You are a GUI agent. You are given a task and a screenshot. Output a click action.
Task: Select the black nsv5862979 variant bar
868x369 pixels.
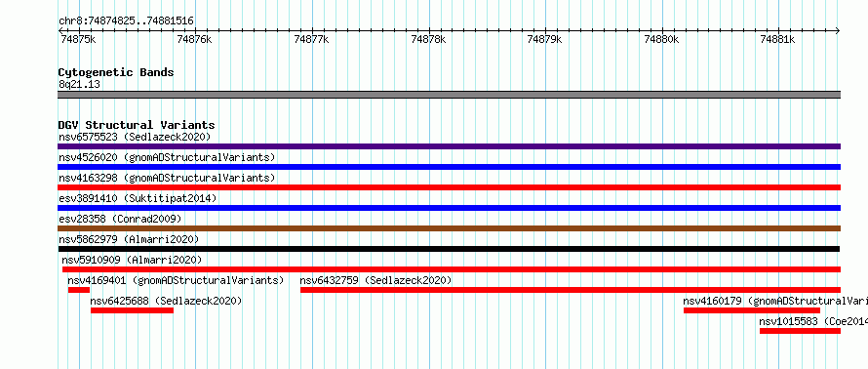point(449,249)
